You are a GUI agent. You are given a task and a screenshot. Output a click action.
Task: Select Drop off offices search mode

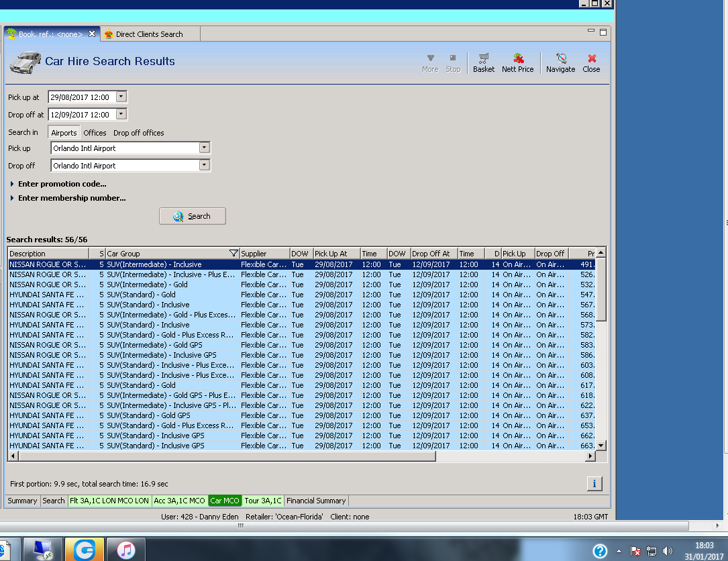coord(138,133)
